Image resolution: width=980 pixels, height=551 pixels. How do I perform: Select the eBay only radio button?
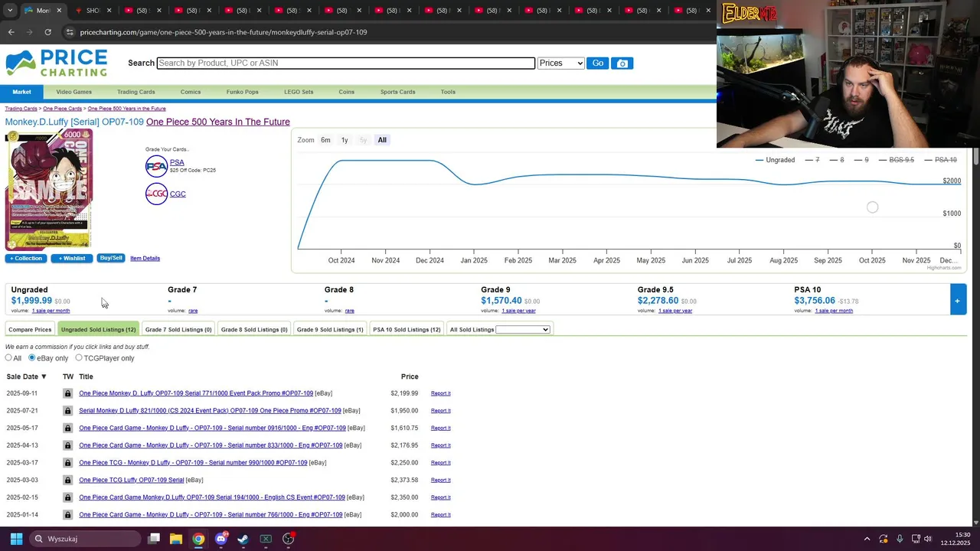(x=31, y=358)
